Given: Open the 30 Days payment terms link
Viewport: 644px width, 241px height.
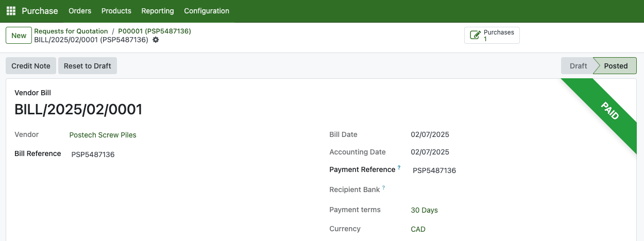Looking at the screenshot, I should point(424,210).
